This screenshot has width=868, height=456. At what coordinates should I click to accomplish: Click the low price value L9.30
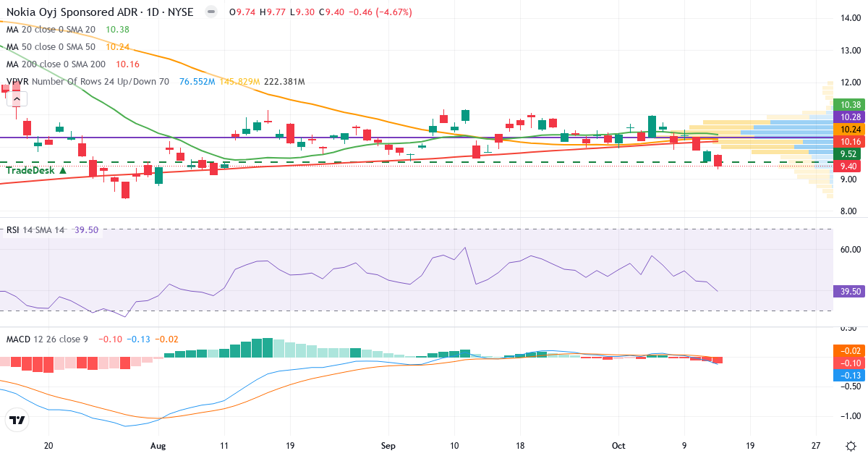302,12
